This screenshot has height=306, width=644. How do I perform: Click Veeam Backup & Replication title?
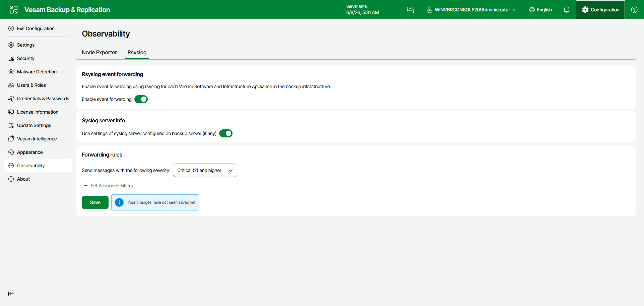[67, 10]
